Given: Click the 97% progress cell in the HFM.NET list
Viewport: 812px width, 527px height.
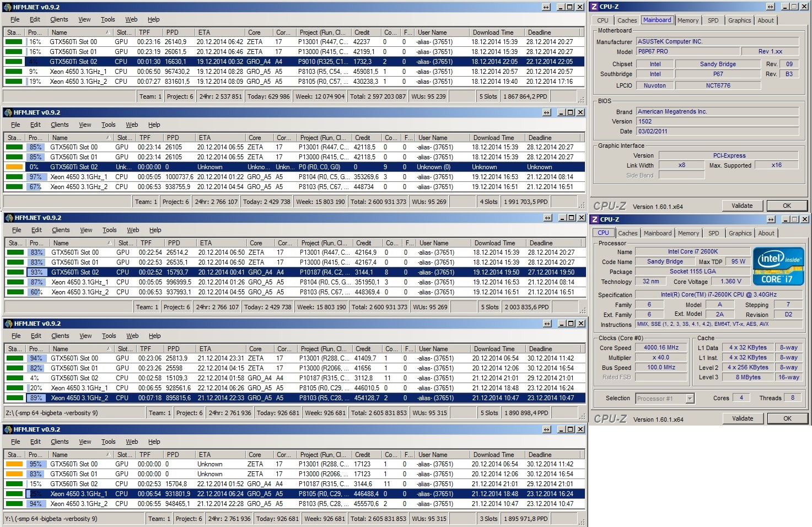Looking at the screenshot, I should [36, 177].
